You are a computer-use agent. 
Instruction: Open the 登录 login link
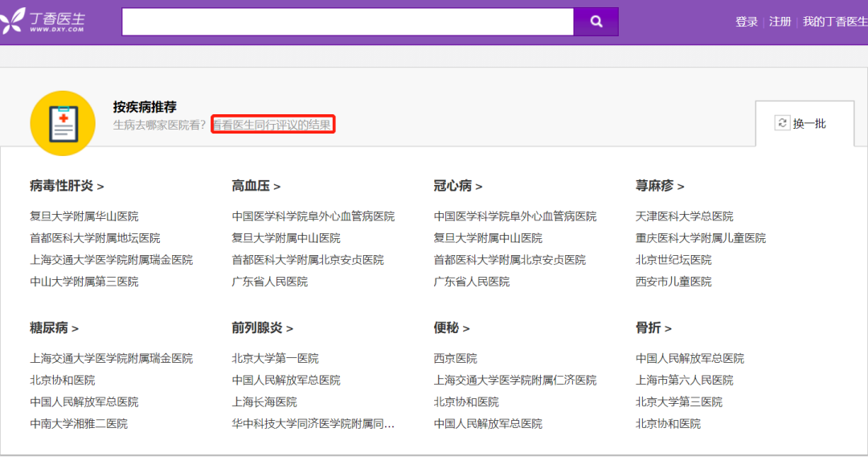(x=746, y=22)
